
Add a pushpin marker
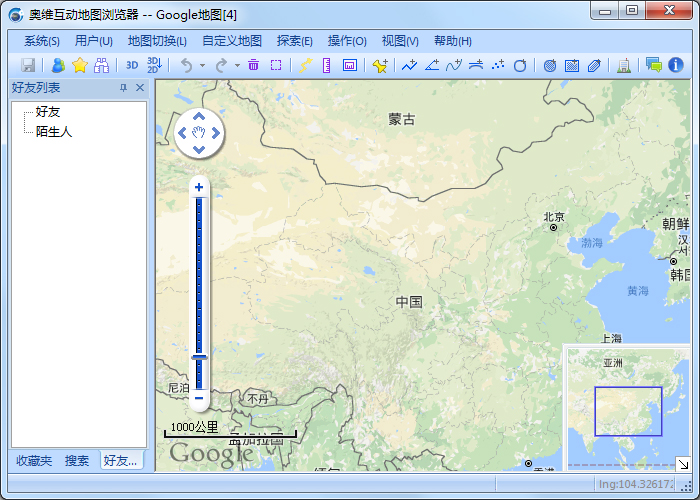click(380, 65)
